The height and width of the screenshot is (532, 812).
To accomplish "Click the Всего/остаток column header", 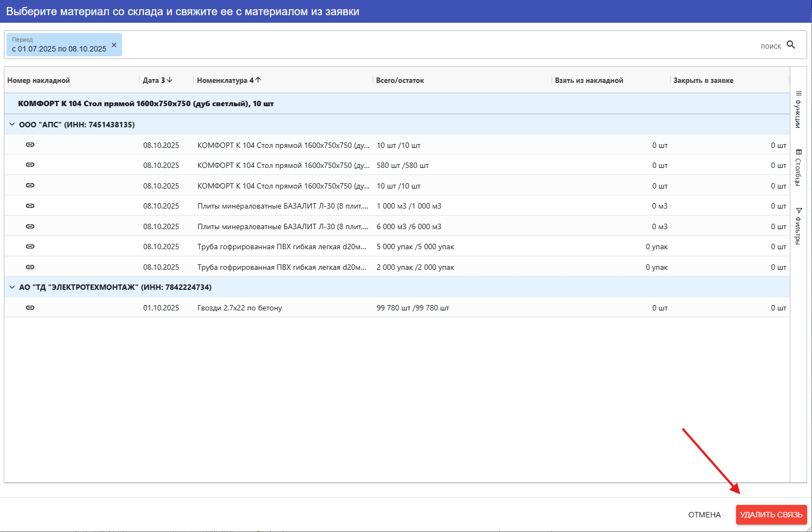I will (400, 80).
